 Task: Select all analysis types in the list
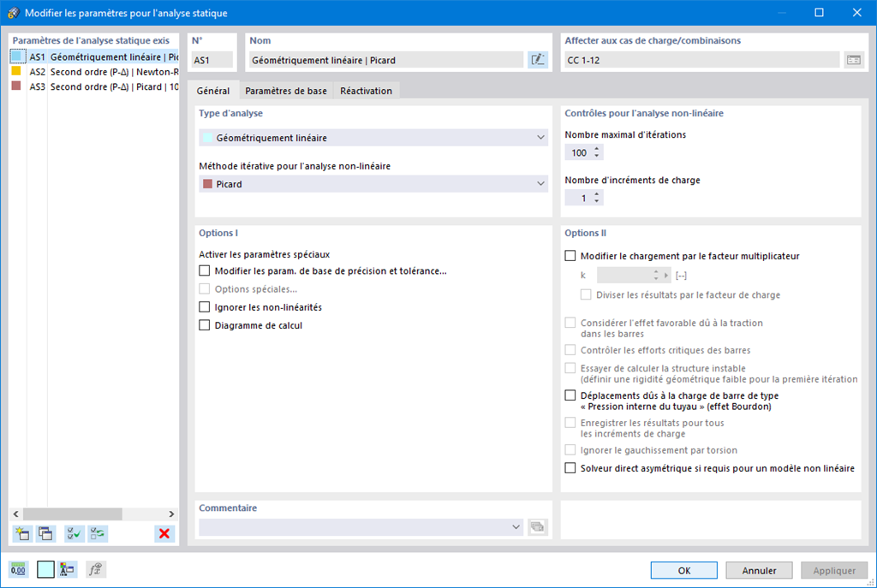74,533
